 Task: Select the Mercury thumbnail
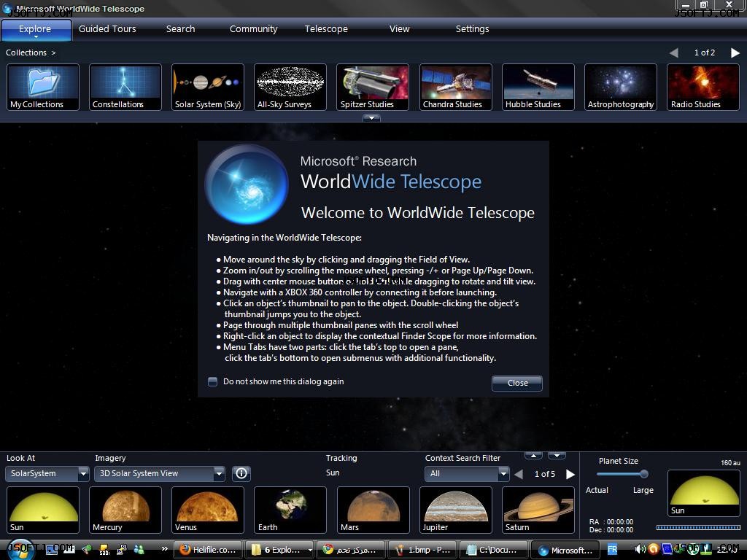[125, 510]
